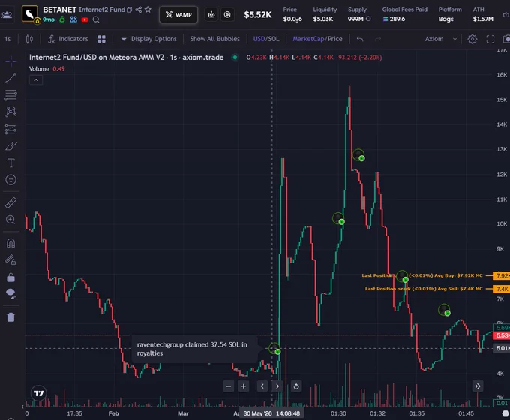The height and width of the screenshot is (420, 510).
Task: Pan chart right with arrow
Action: tap(277, 386)
